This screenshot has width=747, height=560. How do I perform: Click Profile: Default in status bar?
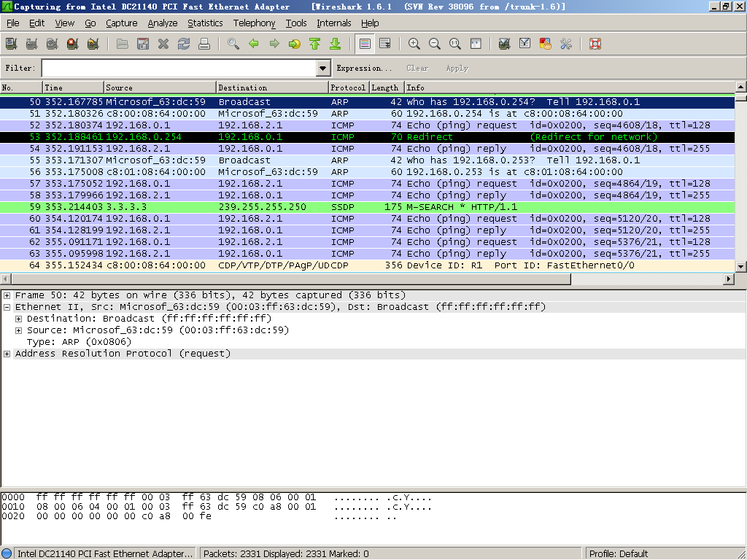click(x=619, y=554)
